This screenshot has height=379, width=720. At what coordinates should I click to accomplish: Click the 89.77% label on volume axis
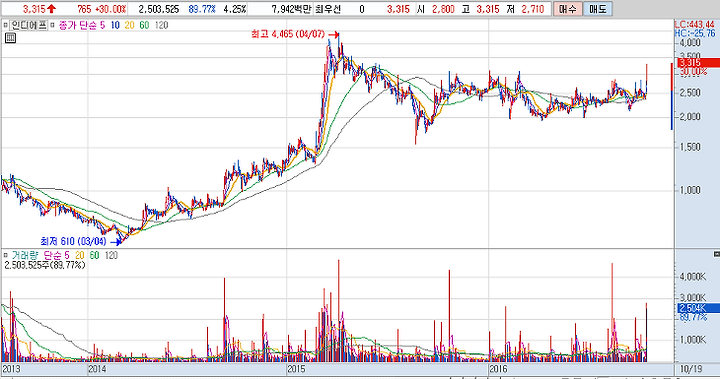[693, 317]
